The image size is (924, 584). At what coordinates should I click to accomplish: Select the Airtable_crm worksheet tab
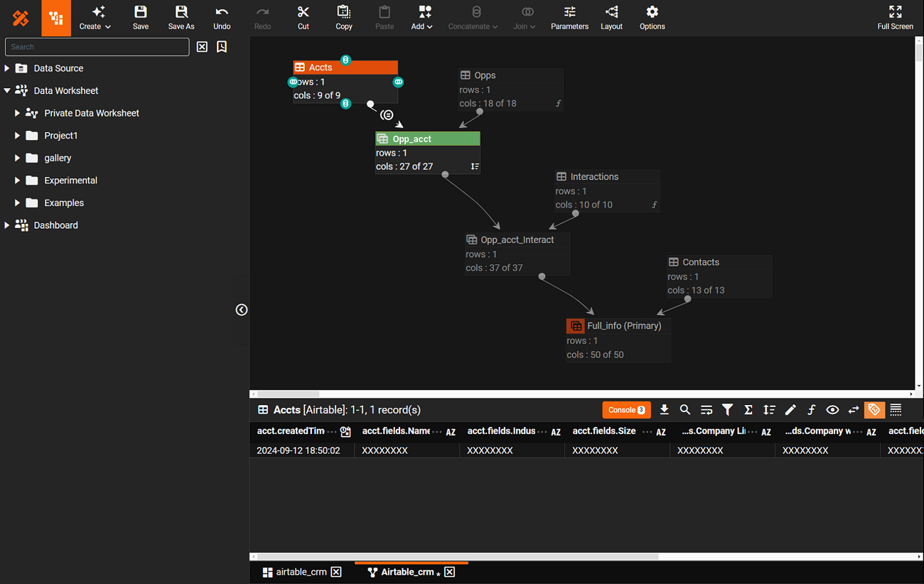pyautogui.click(x=407, y=572)
